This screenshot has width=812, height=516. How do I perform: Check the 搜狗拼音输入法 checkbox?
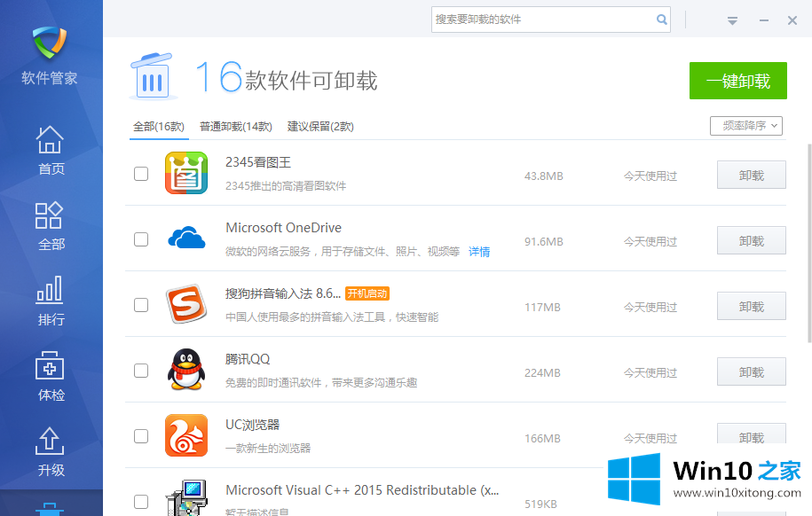pos(141,305)
